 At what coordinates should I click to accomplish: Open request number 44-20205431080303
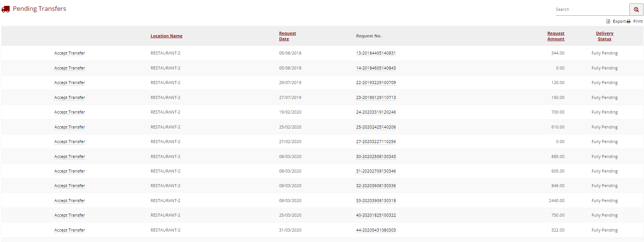click(x=376, y=230)
